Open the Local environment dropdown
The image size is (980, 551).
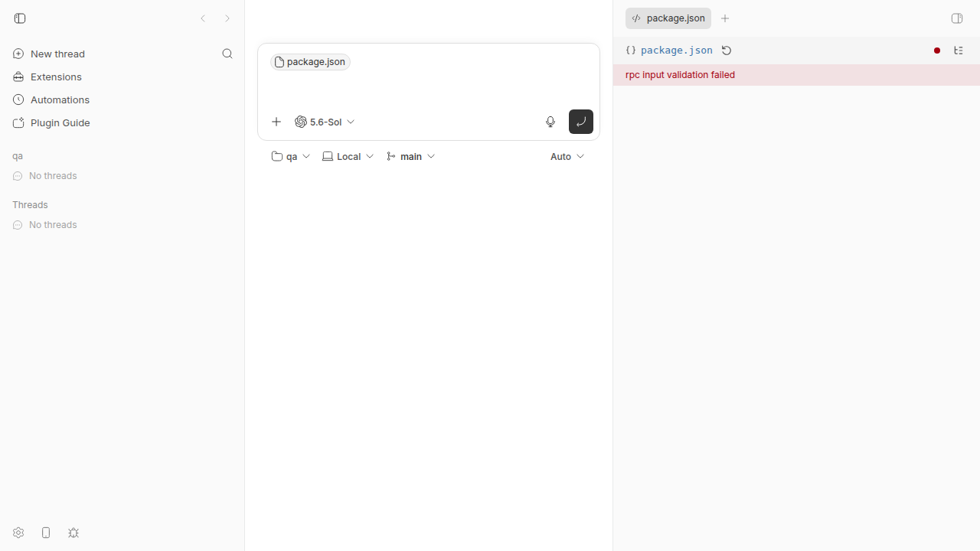click(348, 156)
